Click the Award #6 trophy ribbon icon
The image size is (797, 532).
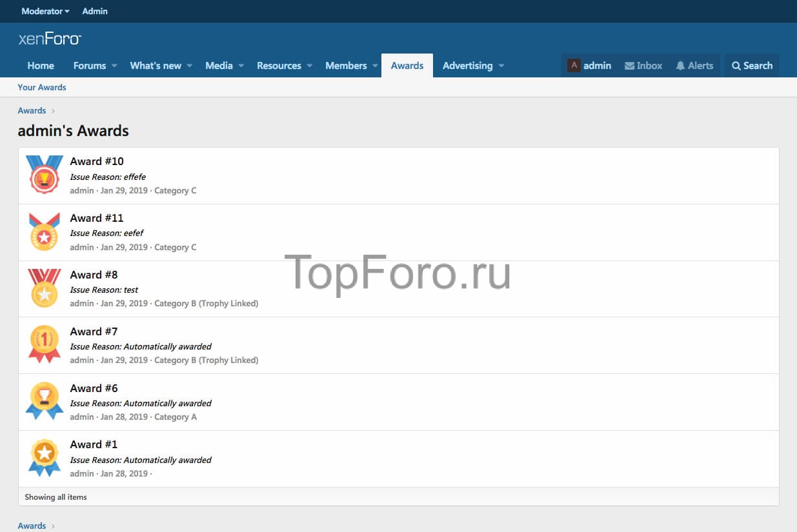point(45,401)
